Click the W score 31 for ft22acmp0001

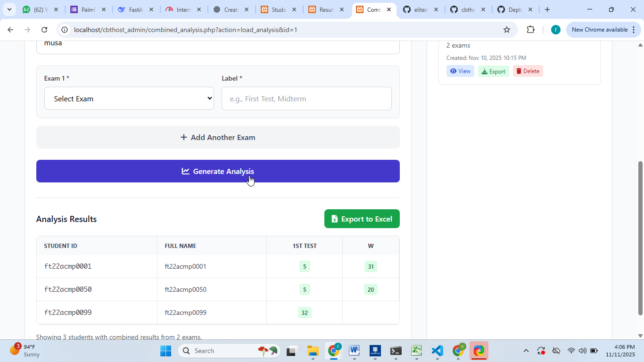(371, 266)
